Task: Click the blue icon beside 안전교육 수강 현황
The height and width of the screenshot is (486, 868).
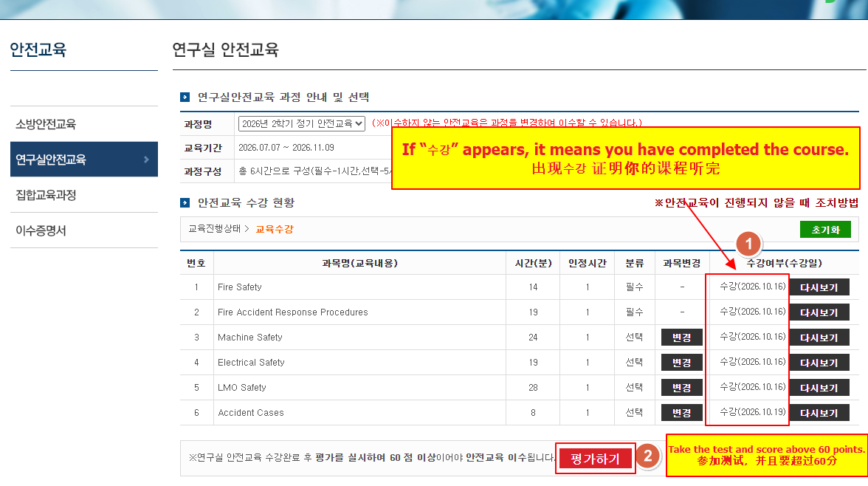Action: tap(185, 203)
